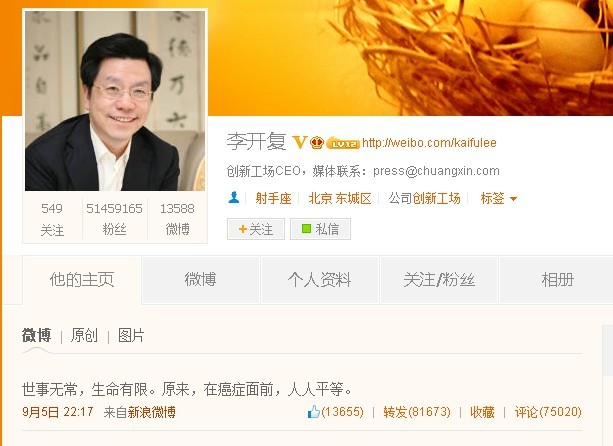Screen dimensions: 613x446
Task: Switch to the 个人资料 tab
Action: (319, 280)
